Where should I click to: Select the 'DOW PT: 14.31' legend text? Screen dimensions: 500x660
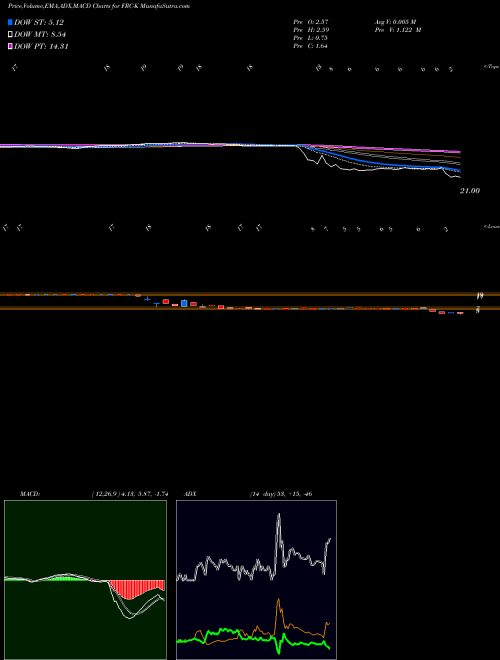[41, 46]
